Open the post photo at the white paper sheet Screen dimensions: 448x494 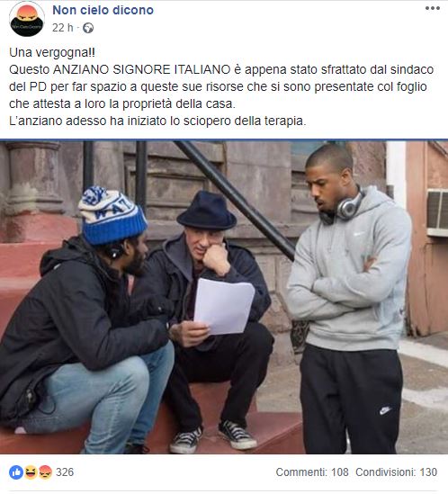coord(224,306)
